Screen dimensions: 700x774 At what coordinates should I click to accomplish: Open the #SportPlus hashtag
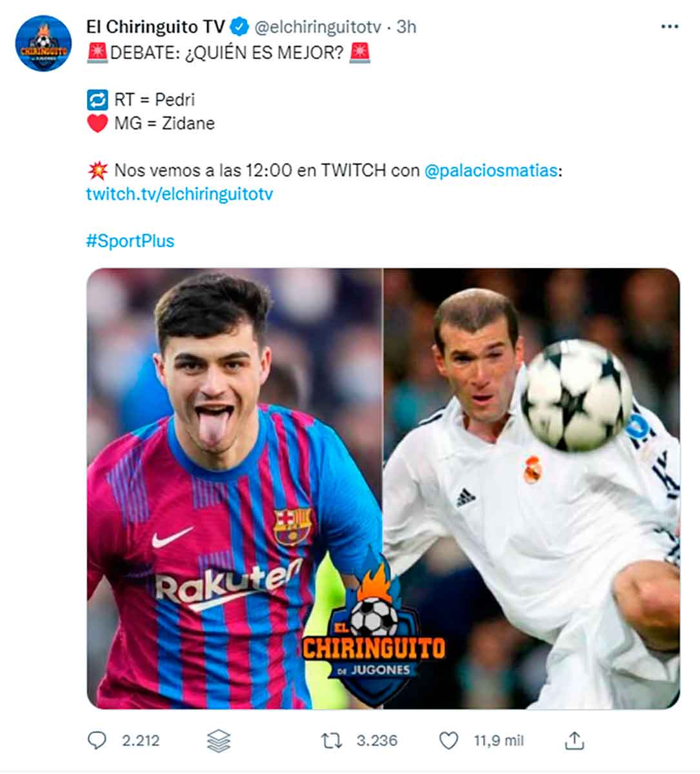click(130, 241)
